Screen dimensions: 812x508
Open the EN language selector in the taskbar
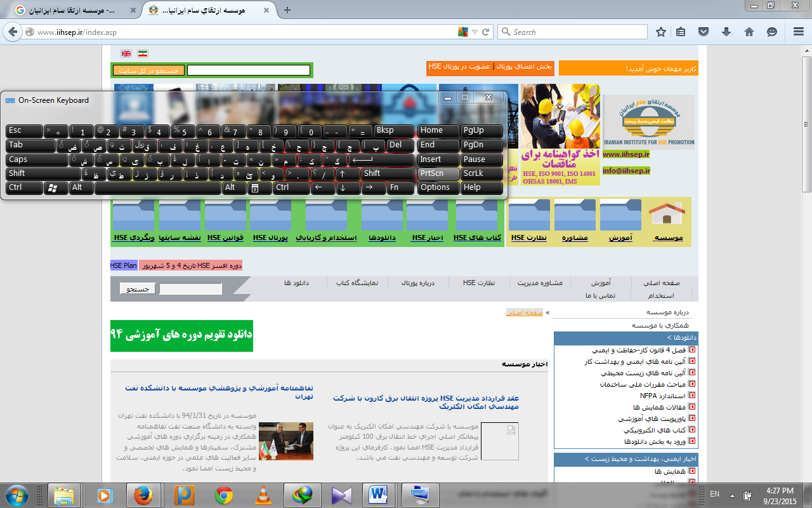[714, 494]
